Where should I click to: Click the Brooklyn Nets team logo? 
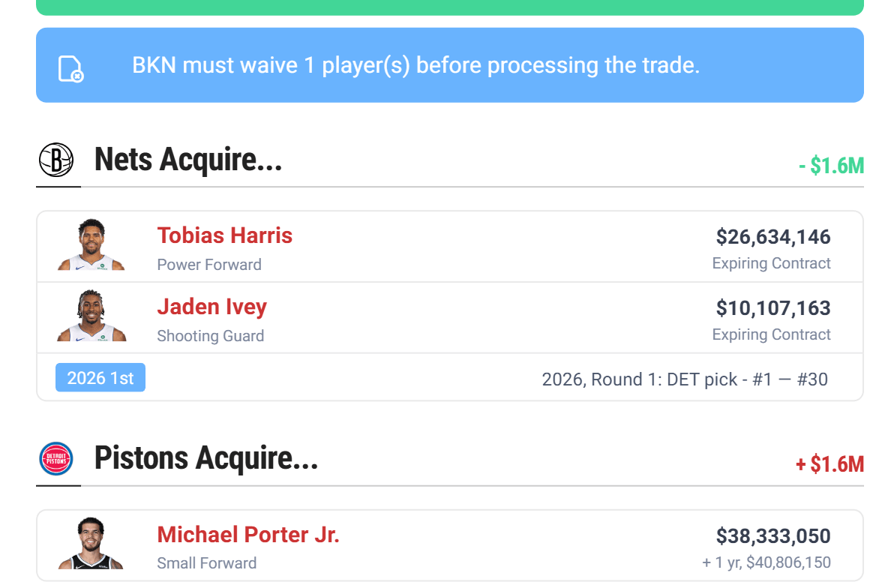coord(56,160)
